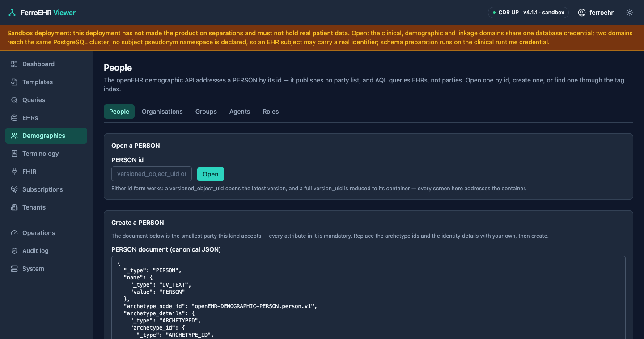The width and height of the screenshot is (644, 339).
Task: Select the Audit log sidebar label
Action: pyautogui.click(x=35, y=251)
